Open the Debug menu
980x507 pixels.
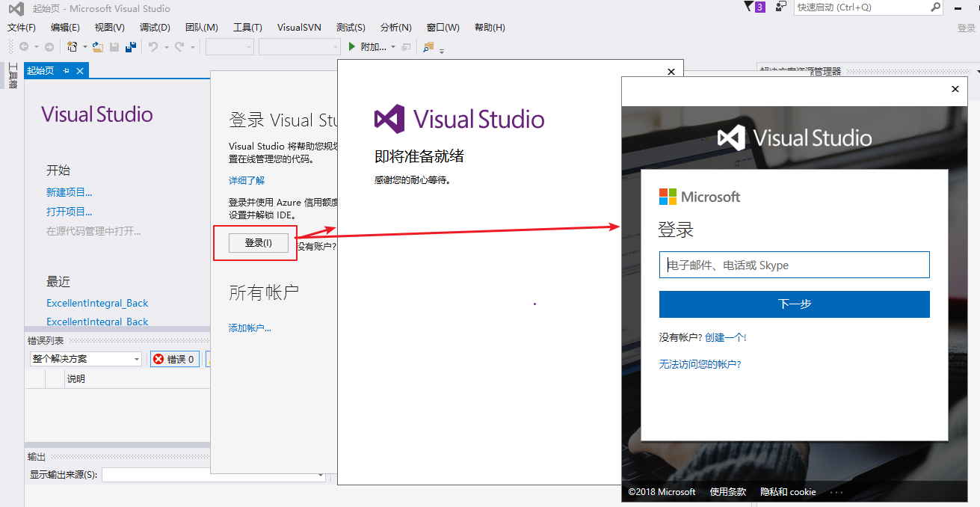click(155, 27)
